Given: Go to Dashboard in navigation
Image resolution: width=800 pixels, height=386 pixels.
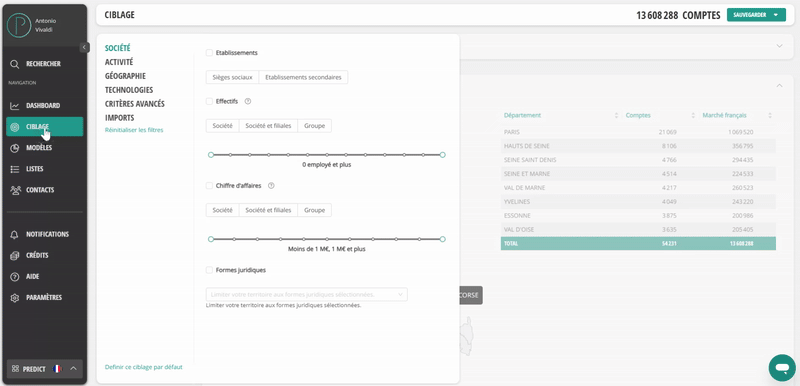Looking at the screenshot, I should (44, 106).
